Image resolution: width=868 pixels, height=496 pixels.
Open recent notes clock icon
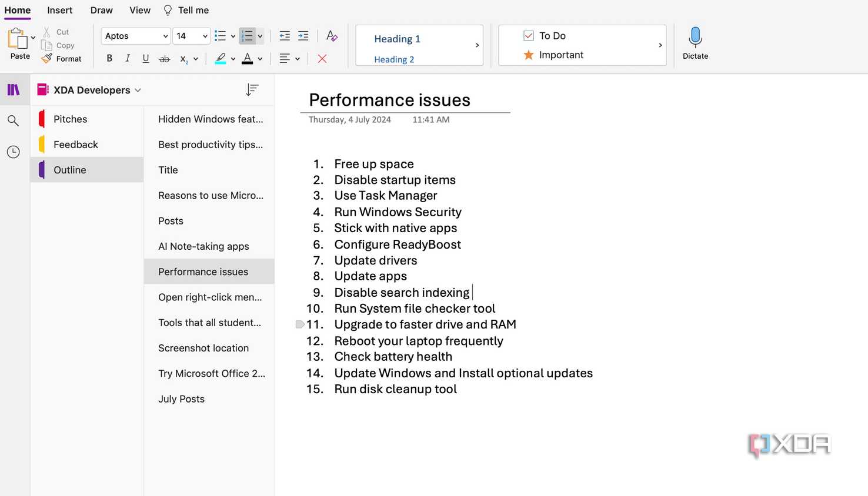13,152
